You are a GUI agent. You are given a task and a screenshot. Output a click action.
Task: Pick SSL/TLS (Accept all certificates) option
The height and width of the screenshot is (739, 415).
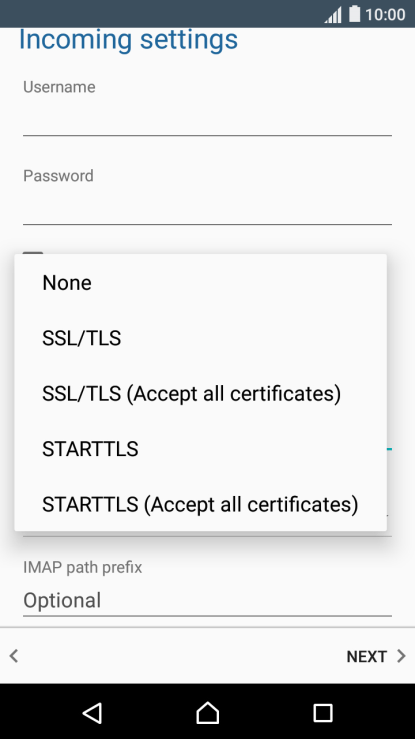[201, 394]
